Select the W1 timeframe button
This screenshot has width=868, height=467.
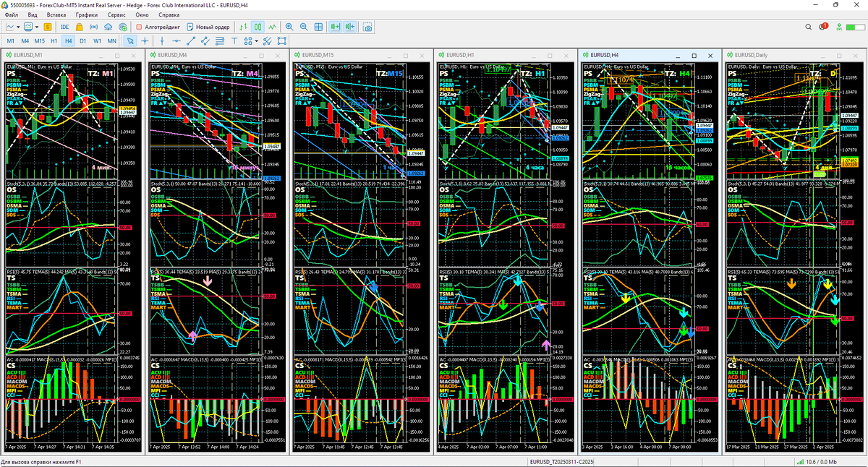point(98,41)
